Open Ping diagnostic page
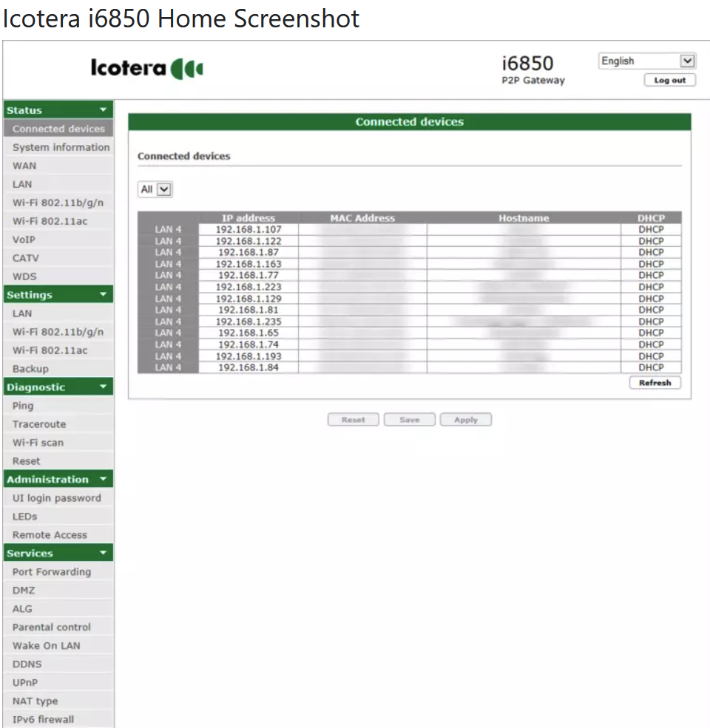 tap(58, 406)
